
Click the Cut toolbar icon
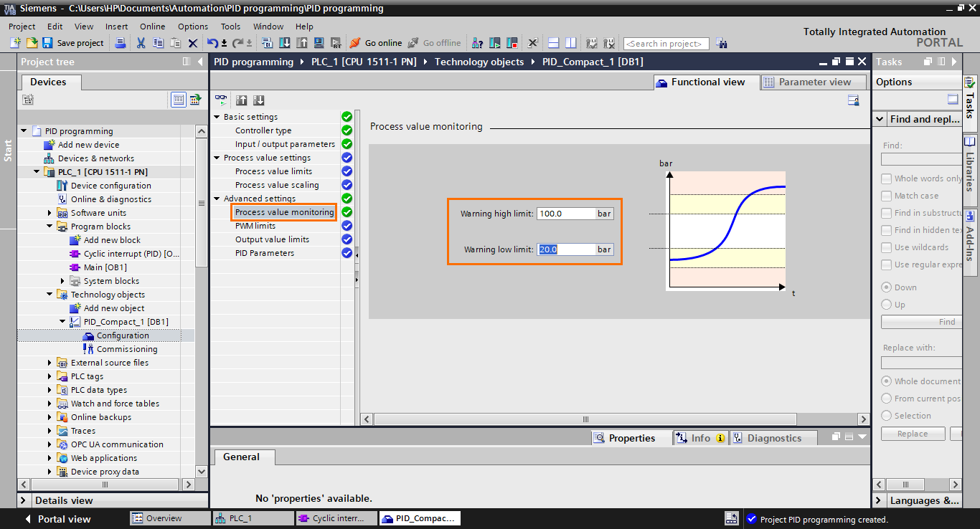(x=141, y=43)
